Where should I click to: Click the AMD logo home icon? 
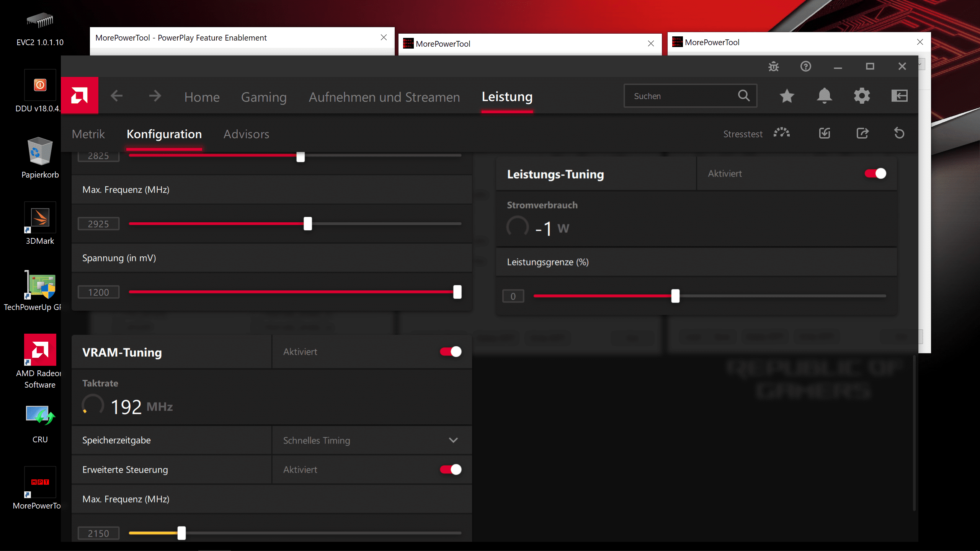[80, 96]
